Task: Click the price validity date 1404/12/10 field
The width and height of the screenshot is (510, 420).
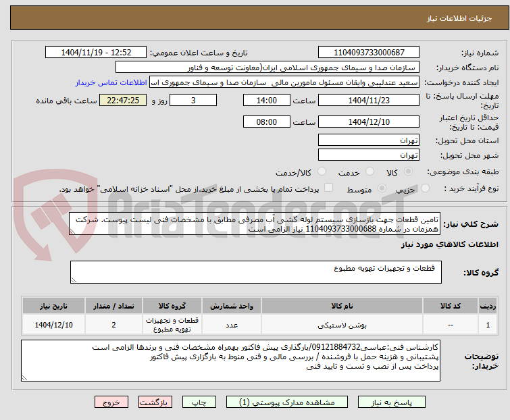Action: pos(369,122)
